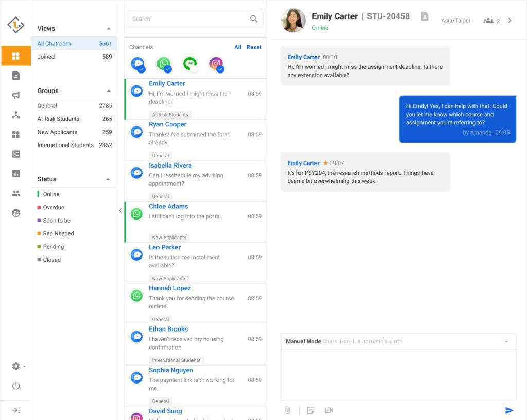Open the contacts card icon in sidebar
The width and height of the screenshot is (527, 420).
[x=16, y=76]
